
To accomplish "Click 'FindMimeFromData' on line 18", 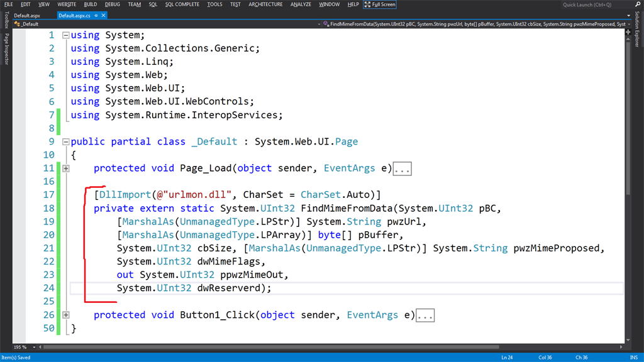I will tap(347, 209).
